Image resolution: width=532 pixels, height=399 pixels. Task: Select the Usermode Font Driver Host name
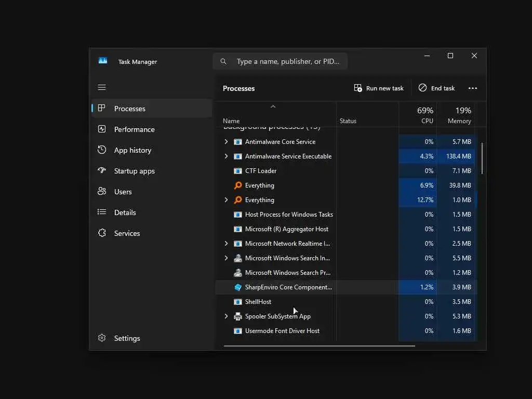pyautogui.click(x=282, y=331)
